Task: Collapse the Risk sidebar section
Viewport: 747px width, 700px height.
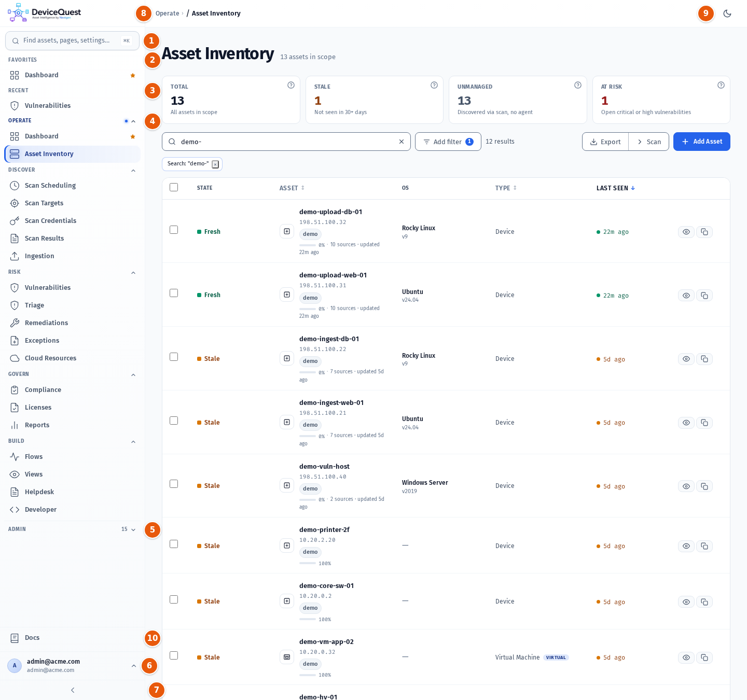Action: pyautogui.click(x=133, y=273)
